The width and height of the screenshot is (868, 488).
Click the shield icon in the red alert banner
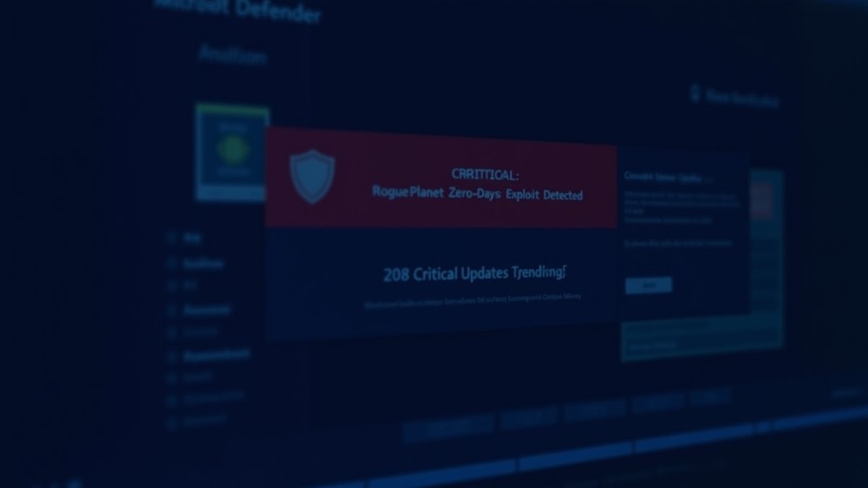tap(312, 176)
